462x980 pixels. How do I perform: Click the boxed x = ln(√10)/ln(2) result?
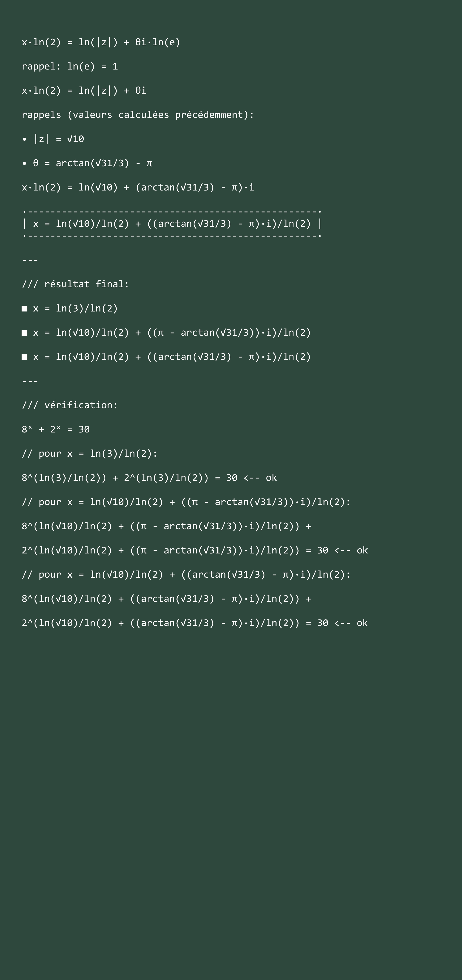(172, 224)
